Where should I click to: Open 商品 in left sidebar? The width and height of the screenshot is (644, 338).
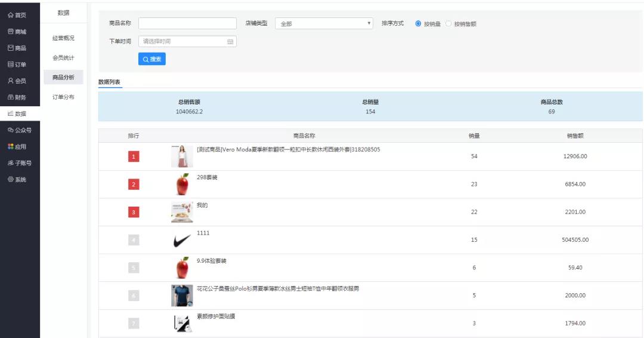pyautogui.click(x=17, y=48)
